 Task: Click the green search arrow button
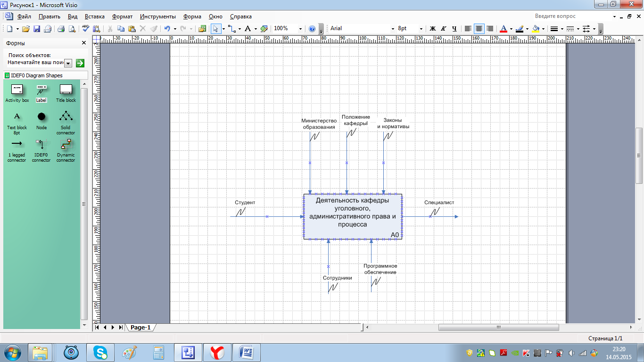[80, 63]
